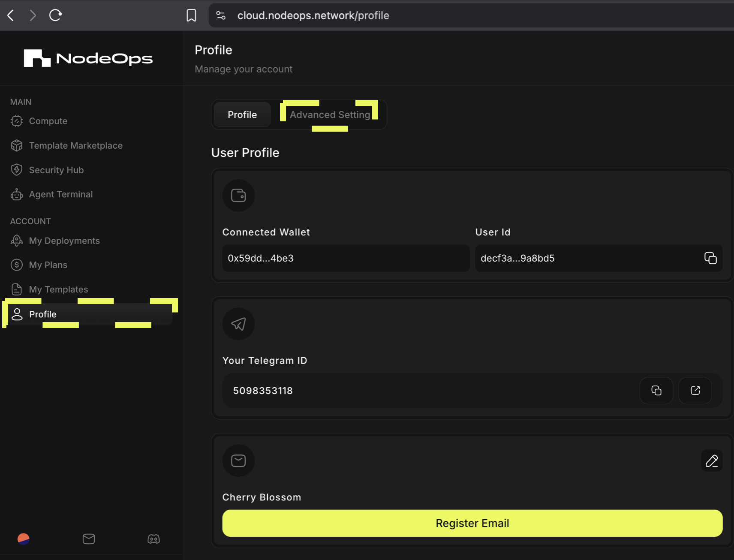The height and width of the screenshot is (560, 734).
Task: Select My Plans in the Account section
Action: 48,265
